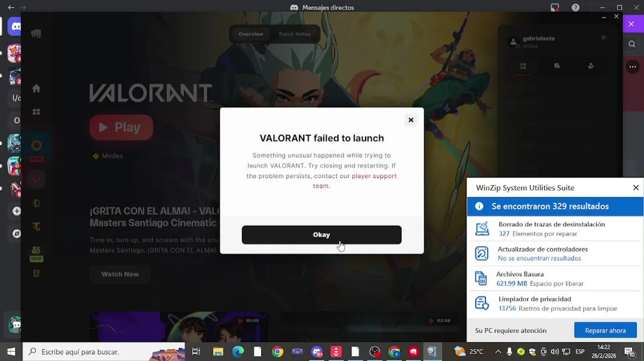Open Discord direct messages home icon
The height and width of the screenshot is (361, 644).
coord(15,27)
